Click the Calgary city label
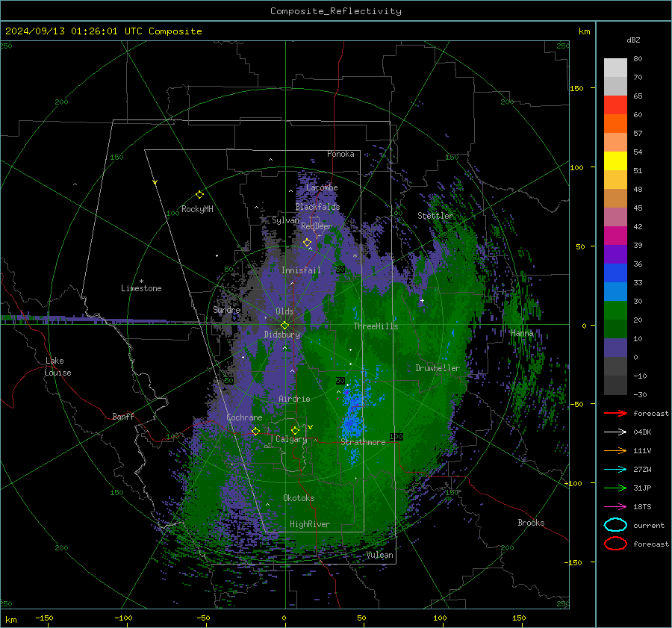This screenshot has width=672, height=628. pyautogui.click(x=291, y=439)
